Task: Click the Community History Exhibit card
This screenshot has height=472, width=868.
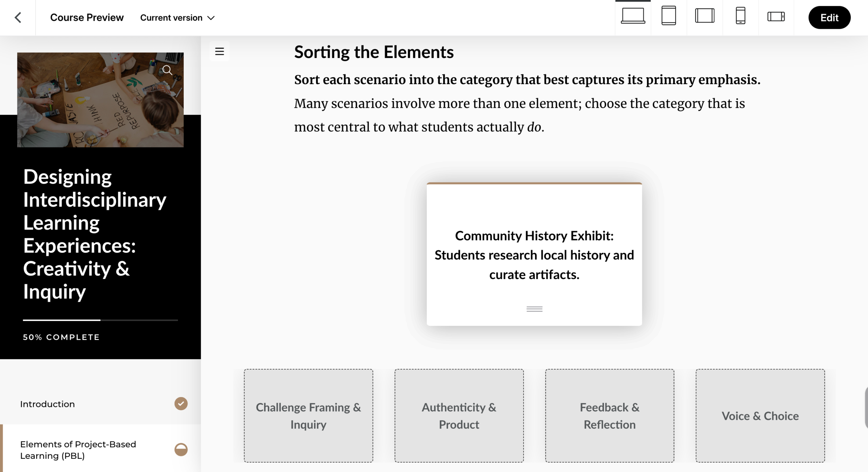Action: click(534, 255)
